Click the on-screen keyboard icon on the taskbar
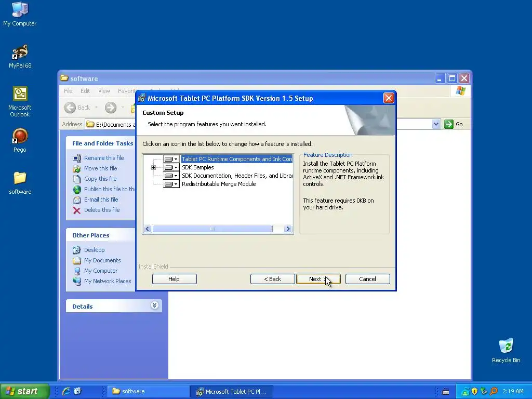Screen dimensions: 532x399 [446, 392]
